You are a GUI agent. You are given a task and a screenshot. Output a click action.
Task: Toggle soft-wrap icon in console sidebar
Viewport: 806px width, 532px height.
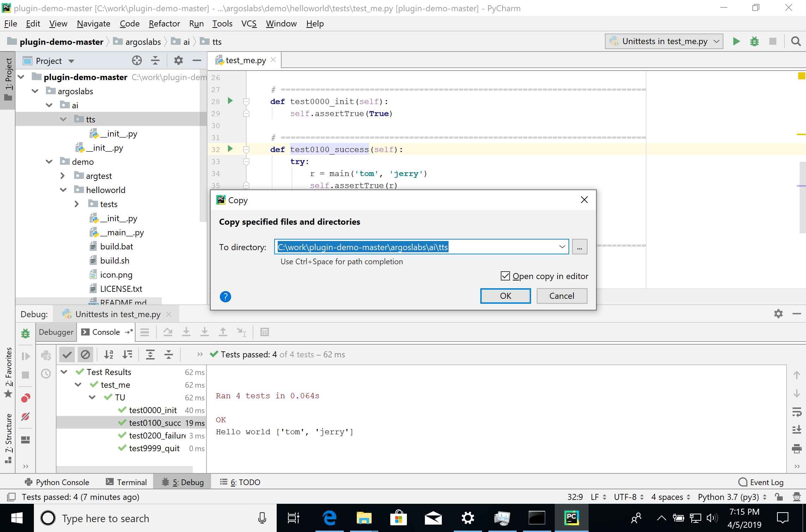(796, 412)
